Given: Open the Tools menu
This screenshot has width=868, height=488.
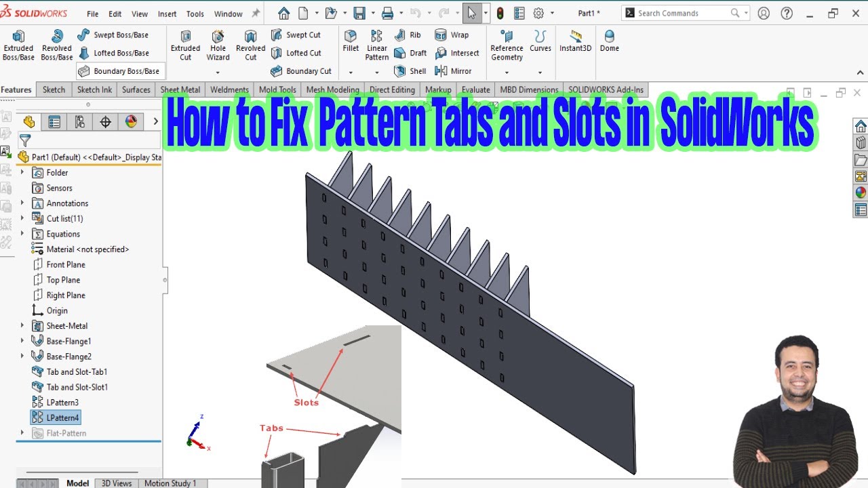Looking at the screenshot, I should tap(195, 14).
